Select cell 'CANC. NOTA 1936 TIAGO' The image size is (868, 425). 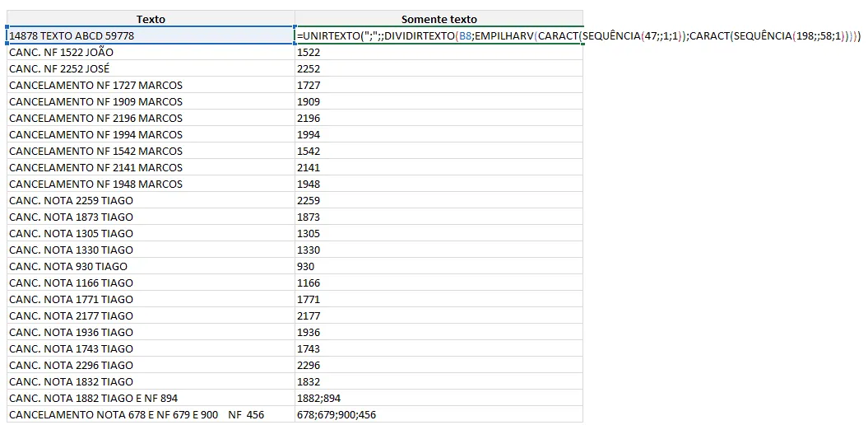(151, 333)
